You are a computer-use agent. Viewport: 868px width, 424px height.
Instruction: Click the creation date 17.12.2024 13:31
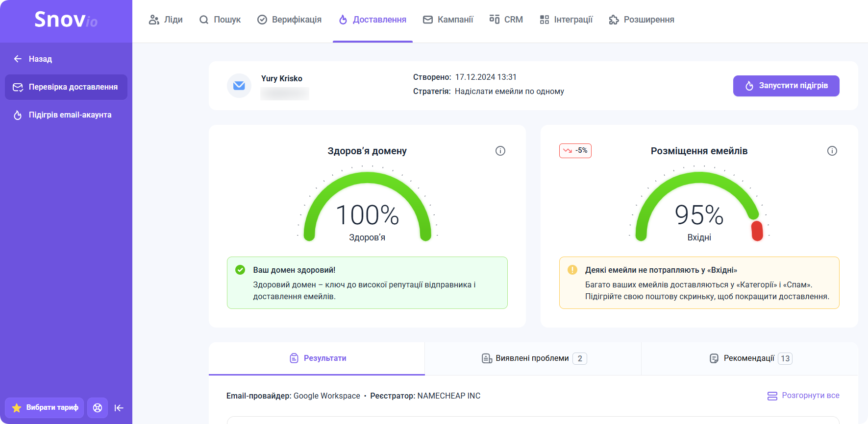click(486, 77)
